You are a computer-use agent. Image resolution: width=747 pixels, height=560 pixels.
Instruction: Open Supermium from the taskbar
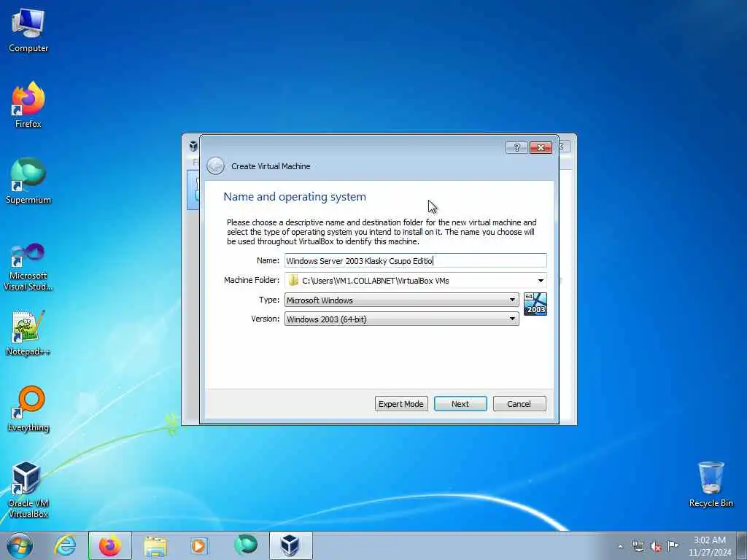pyautogui.click(x=246, y=545)
